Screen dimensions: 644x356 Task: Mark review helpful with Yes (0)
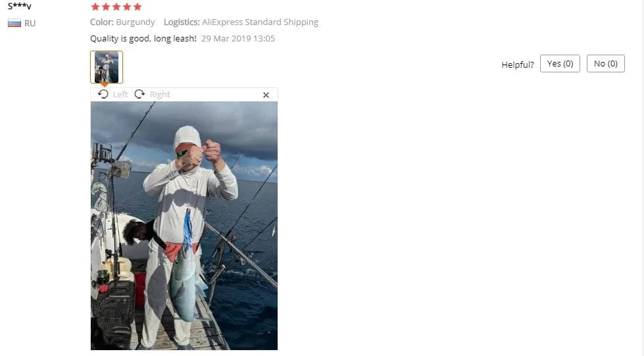[x=560, y=63]
